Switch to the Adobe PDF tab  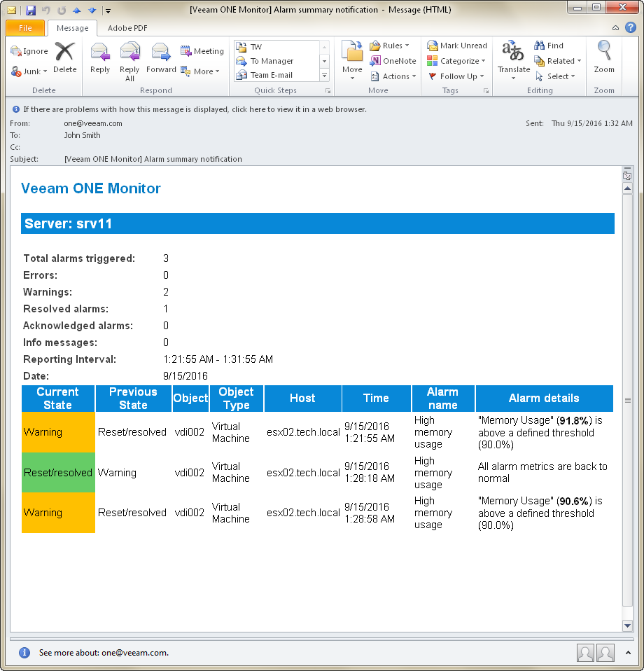(127, 28)
